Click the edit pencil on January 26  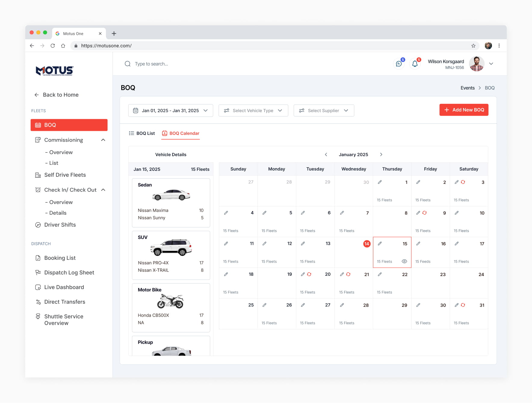(264, 305)
